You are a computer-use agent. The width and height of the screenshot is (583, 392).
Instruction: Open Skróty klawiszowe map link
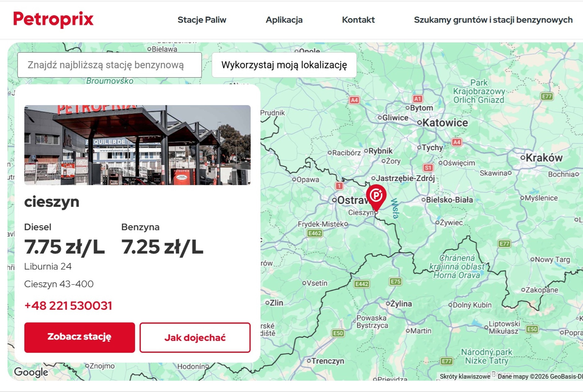coord(465,376)
